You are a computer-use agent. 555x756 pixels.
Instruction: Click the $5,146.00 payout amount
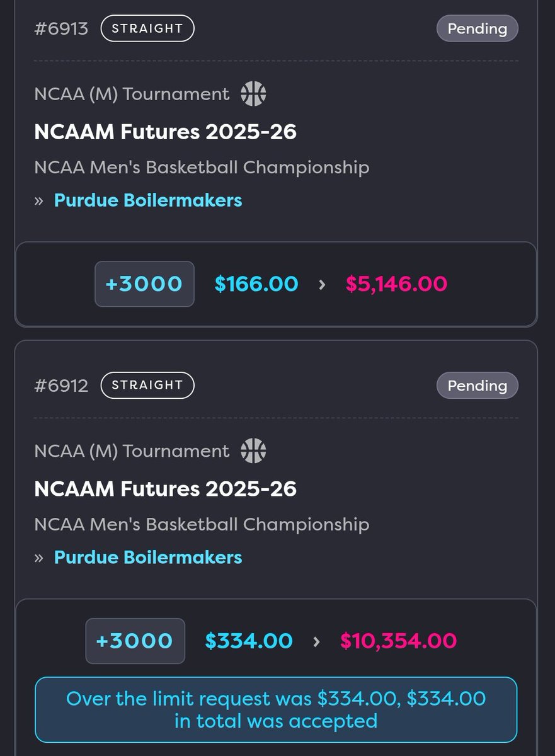click(x=396, y=284)
